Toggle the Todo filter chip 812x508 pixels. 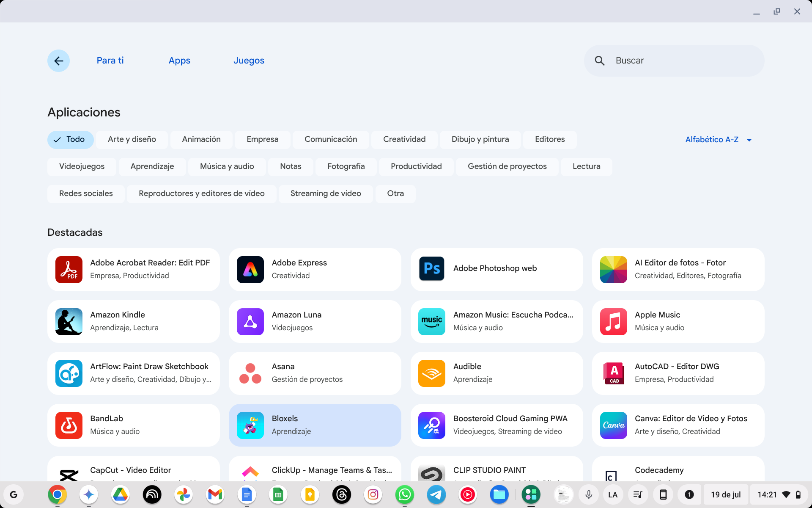coord(70,140)
